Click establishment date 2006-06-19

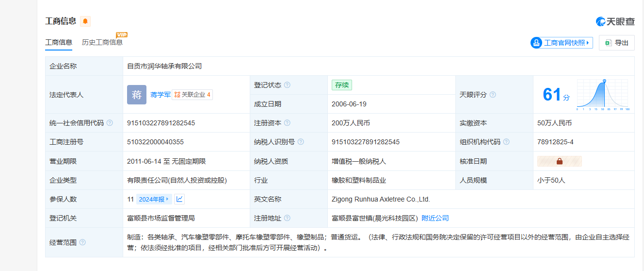349,104
